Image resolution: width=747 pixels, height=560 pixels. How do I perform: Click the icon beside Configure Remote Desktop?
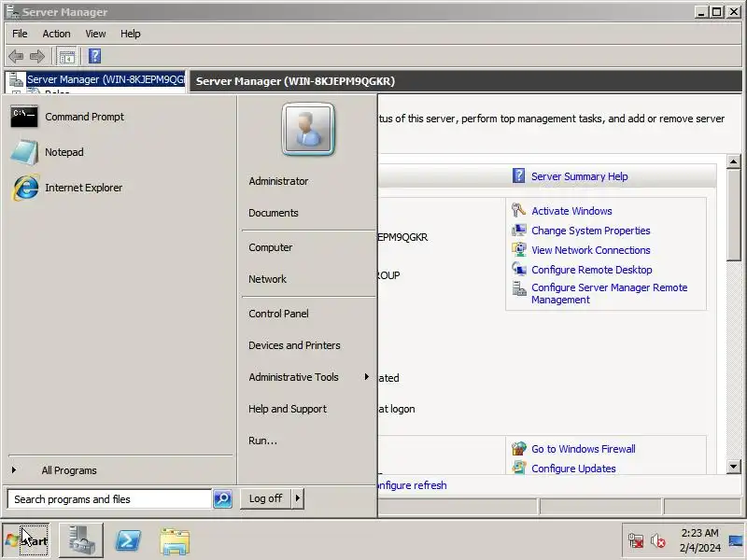(518, 269)
